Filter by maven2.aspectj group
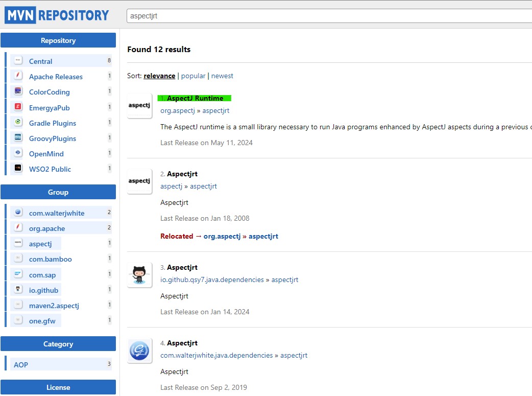The height and width of the screenshot is (396, 532). tap(54, 306)
